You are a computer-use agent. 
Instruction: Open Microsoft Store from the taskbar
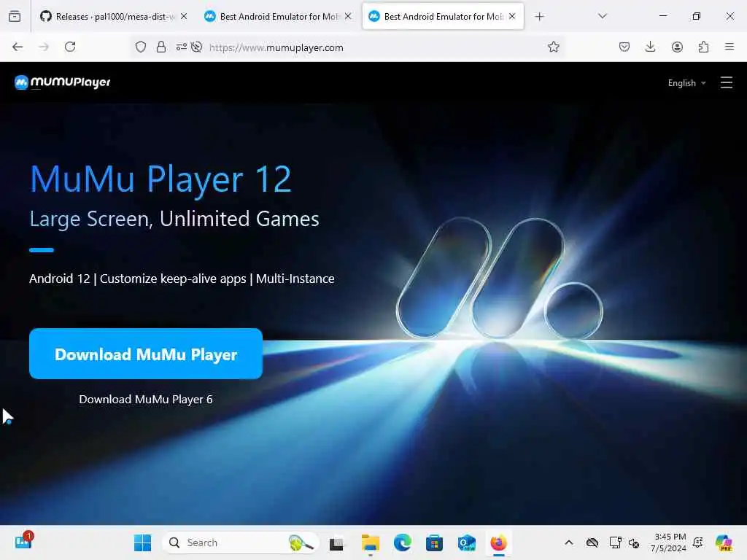pyautogui.click(x=435, y=542)
